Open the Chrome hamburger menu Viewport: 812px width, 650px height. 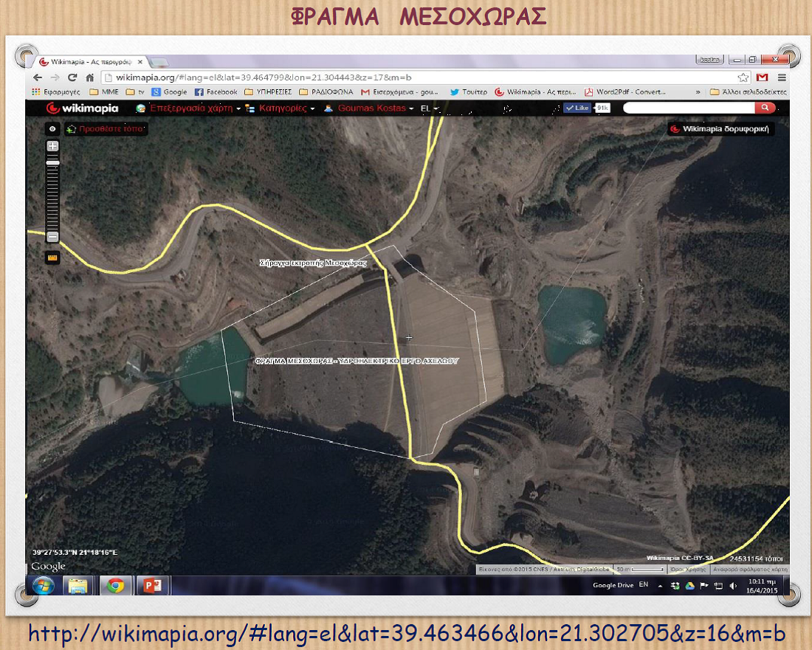click(781, 77)
